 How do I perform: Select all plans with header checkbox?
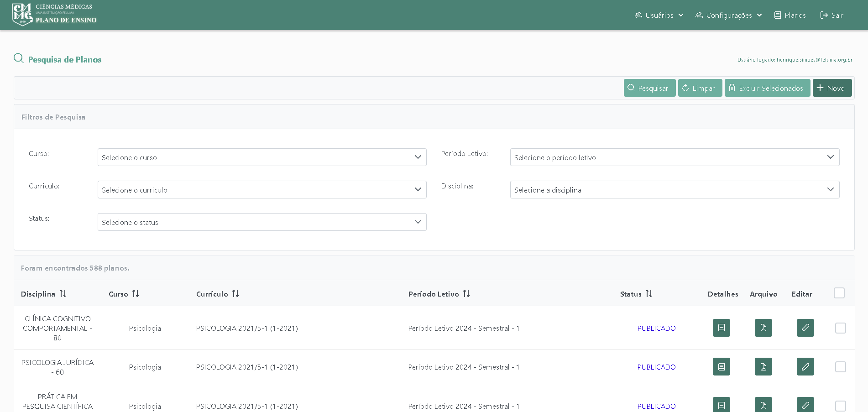pyautogui.click(x=839, y=293)
